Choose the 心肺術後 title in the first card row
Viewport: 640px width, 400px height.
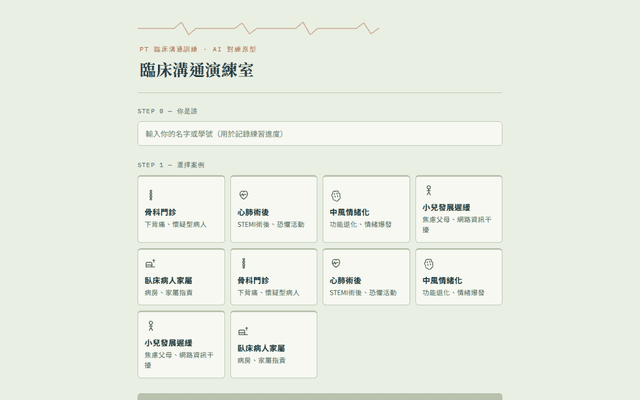pyautogui.click(x=253, y=212)
